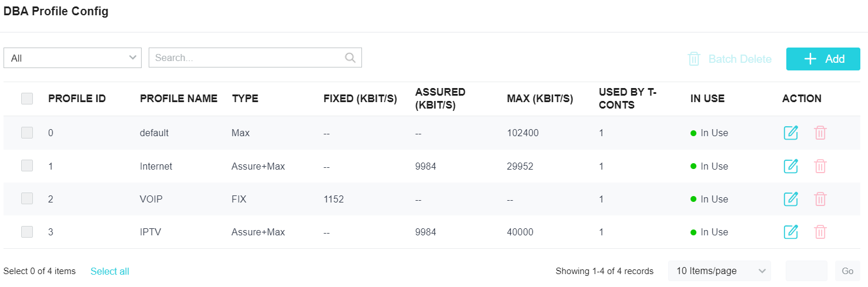
Task: Tick the IPTV row checkbox
Action: point(27,232)
